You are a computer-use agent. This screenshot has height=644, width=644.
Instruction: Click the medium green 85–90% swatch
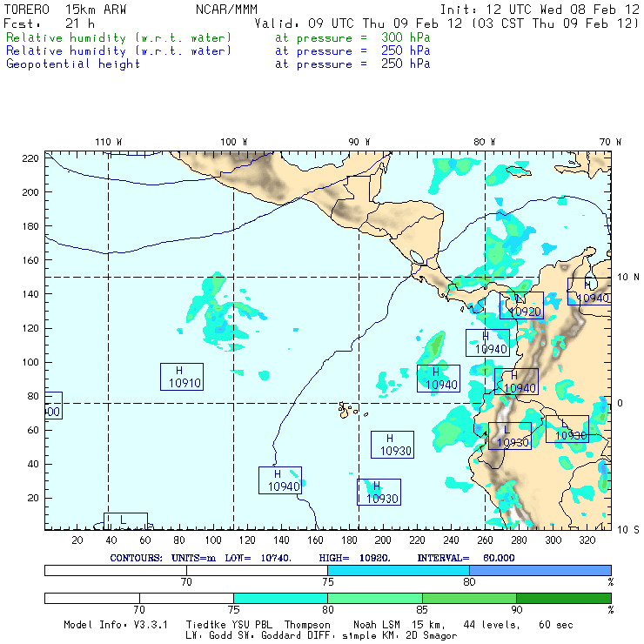pos(469,598)
